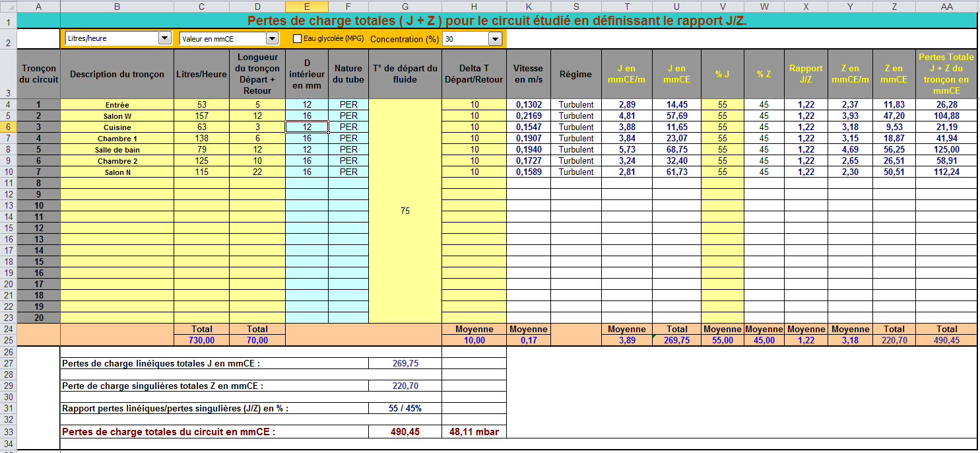
Task: Expand the Valeur en mmCE dropdown
Action: (x=271, y=38)
